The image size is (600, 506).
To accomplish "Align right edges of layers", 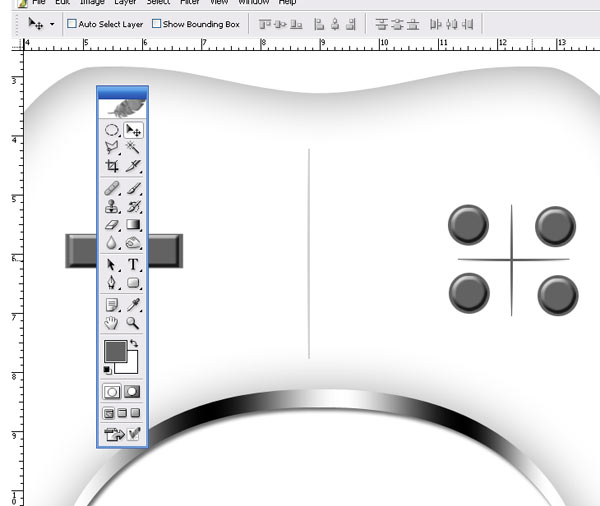I will pos(351,24).
